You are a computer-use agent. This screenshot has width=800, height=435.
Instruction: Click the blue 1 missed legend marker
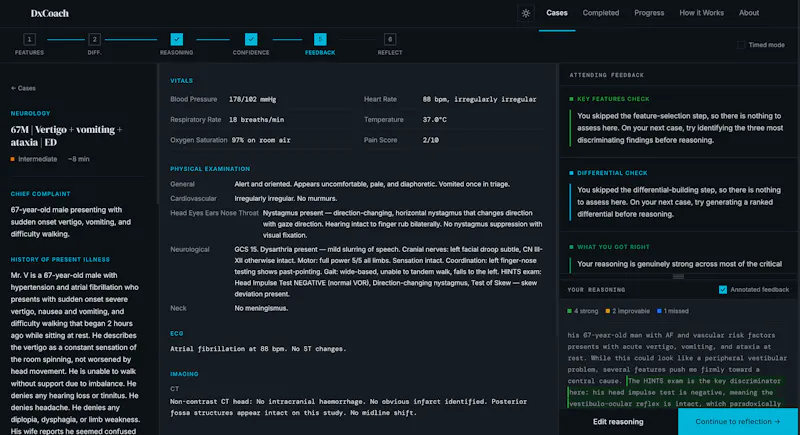coord(659,311)
